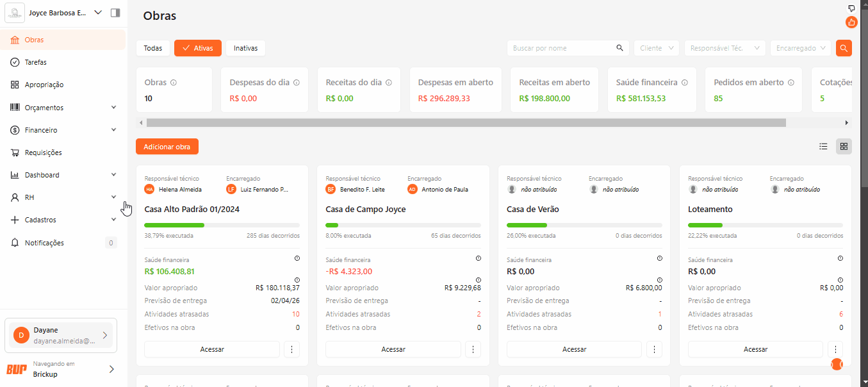Screen dimensions: 868x387
Task: Open the Encarregado filter dropdown
Action: pyautogui.click(x=801, y=48)
